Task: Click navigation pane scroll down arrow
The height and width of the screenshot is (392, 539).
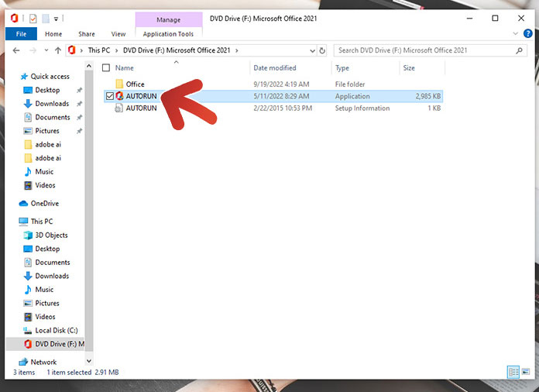Action: pyautogui.click(x=89, y=361)
